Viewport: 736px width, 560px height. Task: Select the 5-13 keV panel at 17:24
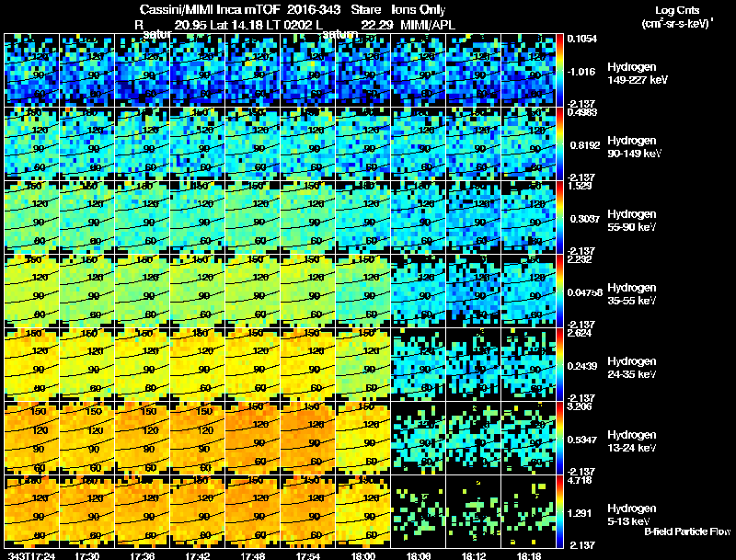(31, 511)
